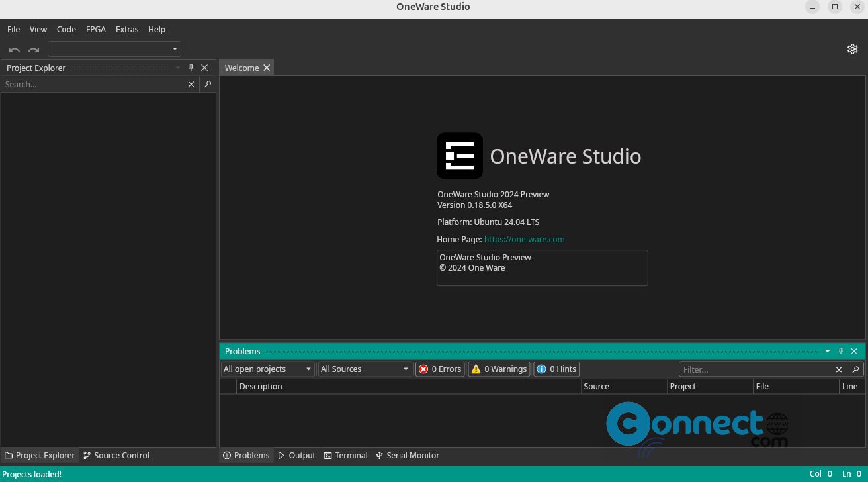Open the Code menu
The width and height of the screenshot is (868, 482).
pyautogui.click(x=66, y=29)
